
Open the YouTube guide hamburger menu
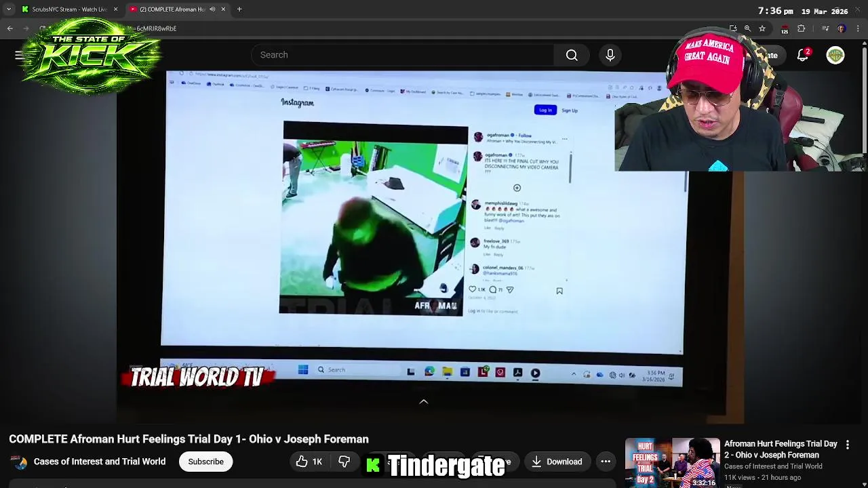[19, 55]
